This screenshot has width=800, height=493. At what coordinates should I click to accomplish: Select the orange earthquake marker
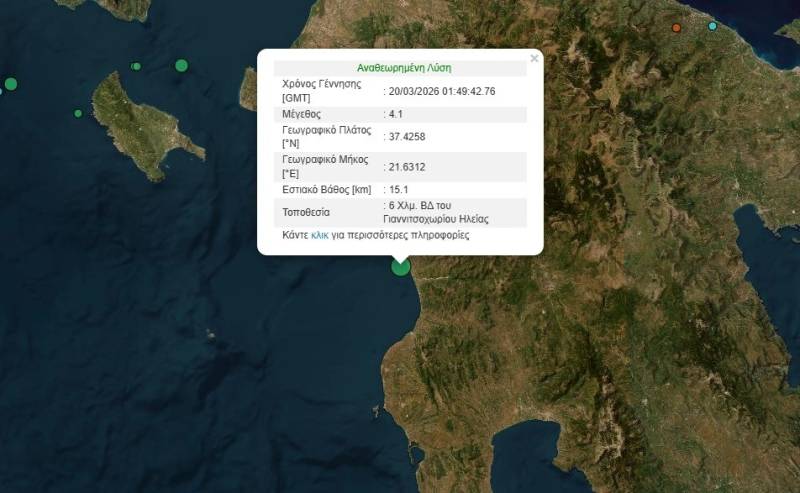(677, 27)
